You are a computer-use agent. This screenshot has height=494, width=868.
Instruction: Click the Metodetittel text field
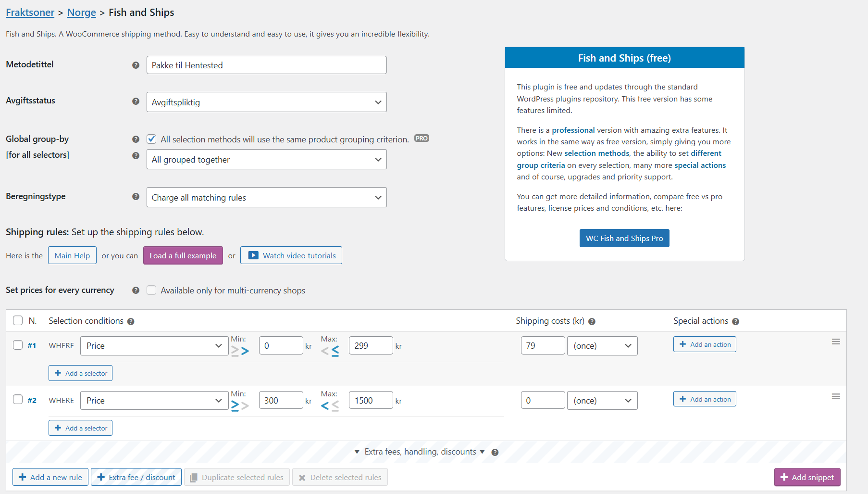point(266,65)
